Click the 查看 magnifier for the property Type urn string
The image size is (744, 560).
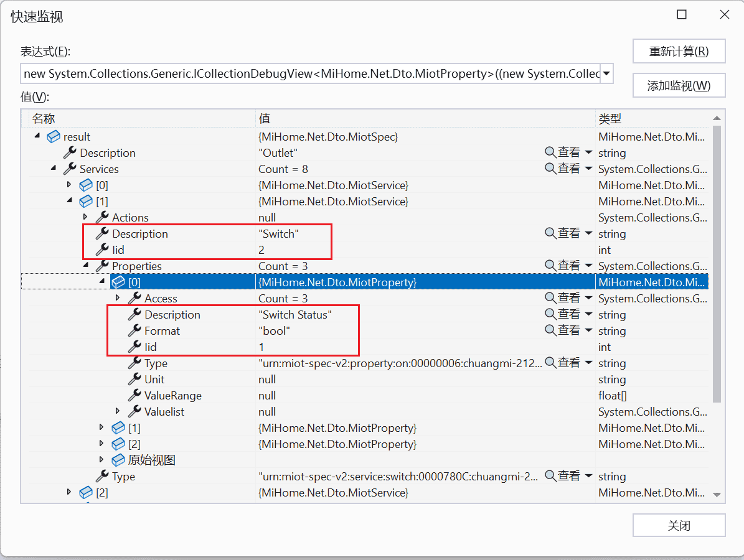(x=549, y=363)
